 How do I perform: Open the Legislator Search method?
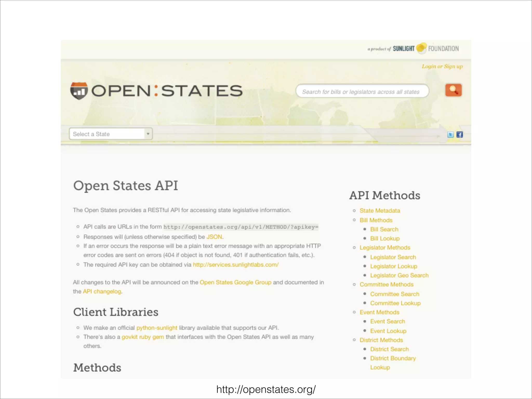[393, 257]
